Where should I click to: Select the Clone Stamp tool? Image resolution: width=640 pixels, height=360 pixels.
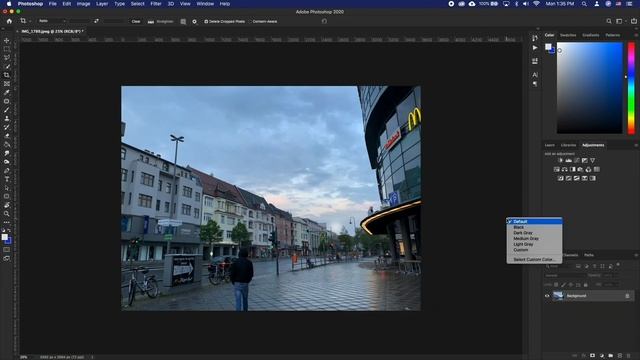[7, 118]
